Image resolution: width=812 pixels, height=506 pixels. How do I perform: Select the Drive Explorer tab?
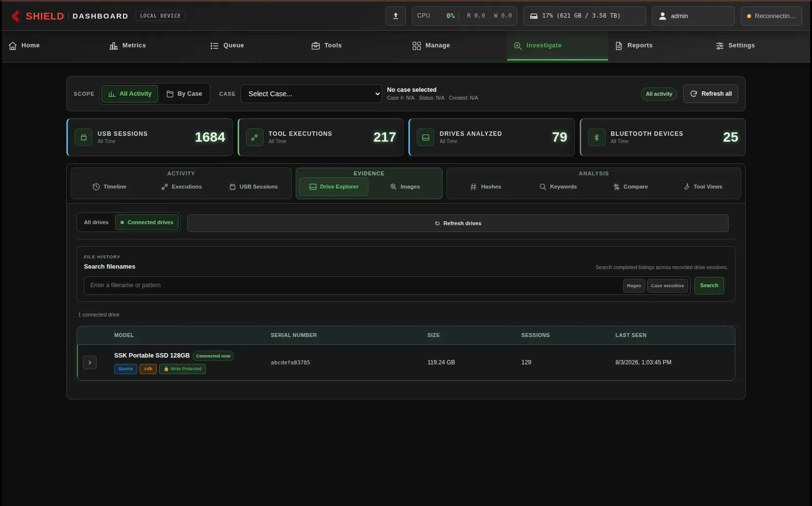334,187
